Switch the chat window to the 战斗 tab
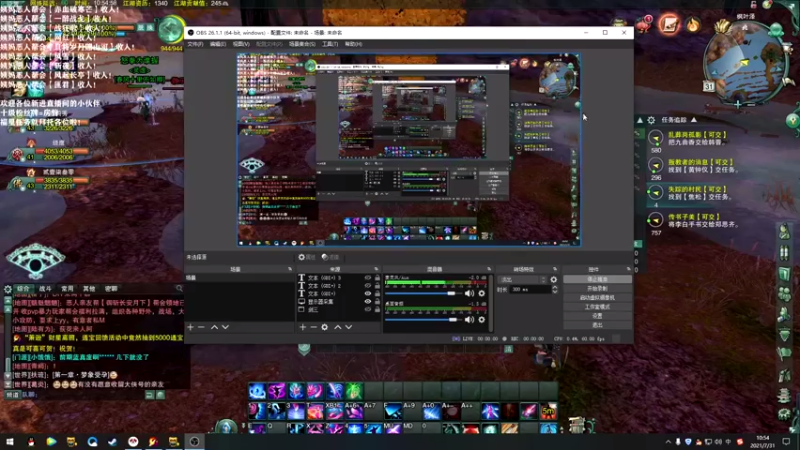The height and width of the screenshot is (450, 800). point(45,289)
